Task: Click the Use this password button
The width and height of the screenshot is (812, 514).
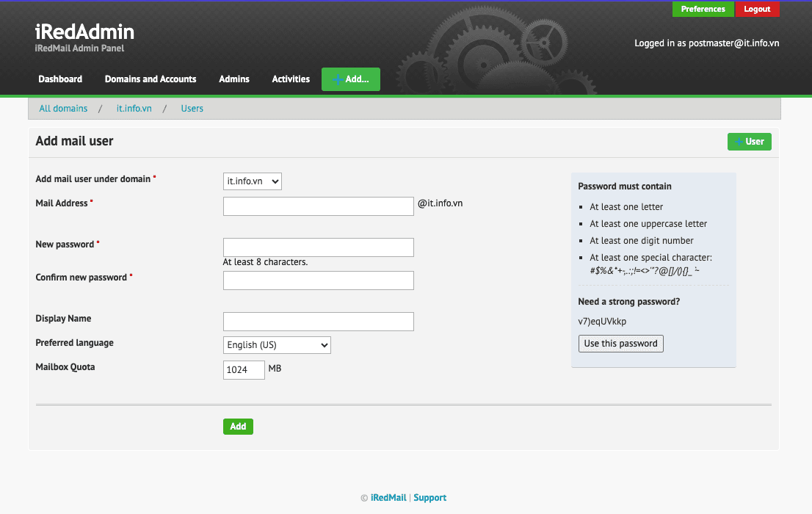Action: pyautogui.click(x=620, y=344)
